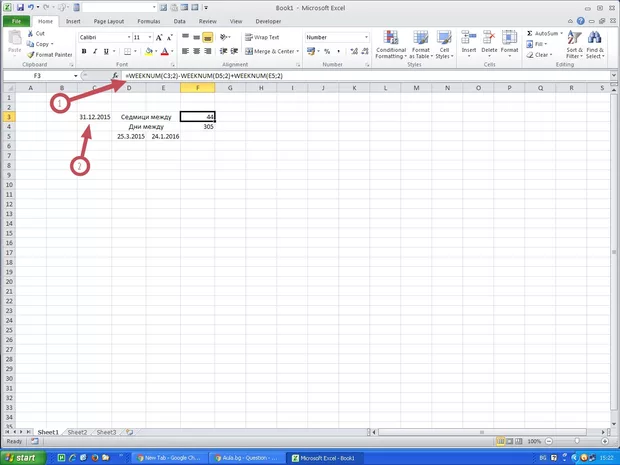Open Find & Select menu

(595, 45)
